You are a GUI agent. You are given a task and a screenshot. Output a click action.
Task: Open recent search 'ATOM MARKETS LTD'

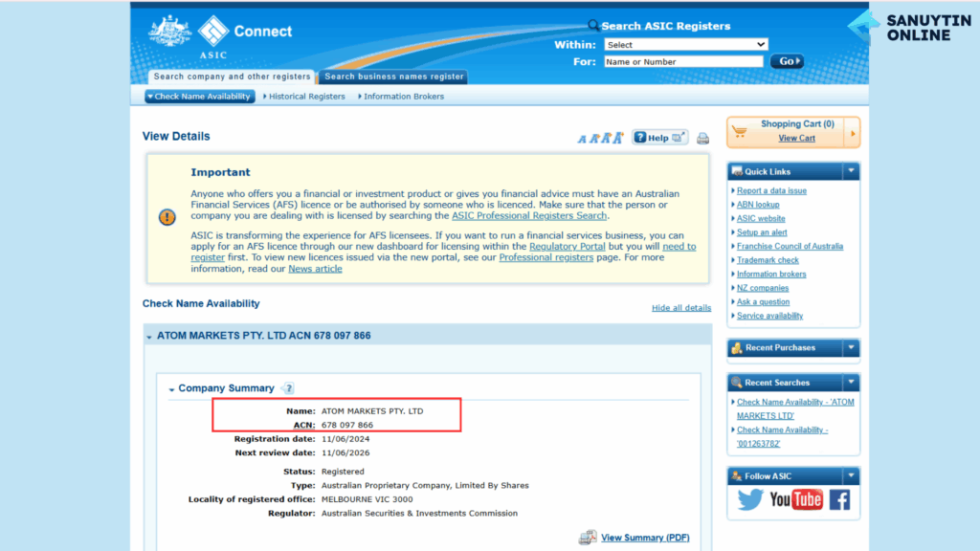point(795,408)
